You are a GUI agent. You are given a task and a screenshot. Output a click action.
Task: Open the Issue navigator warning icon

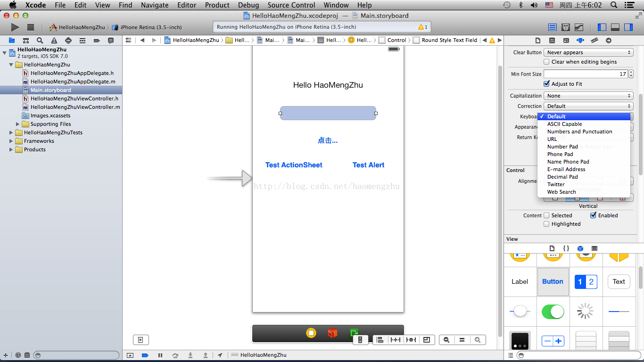(x=54, y=41)
